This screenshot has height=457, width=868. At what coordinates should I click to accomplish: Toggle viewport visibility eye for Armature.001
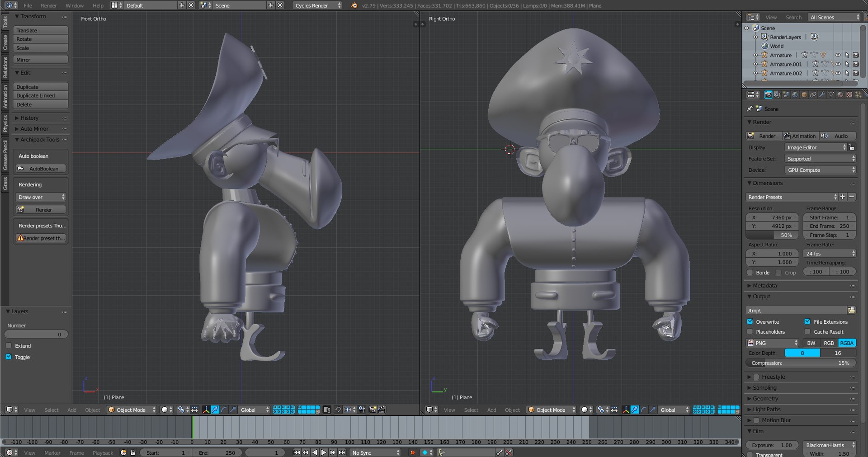point(838,64)
